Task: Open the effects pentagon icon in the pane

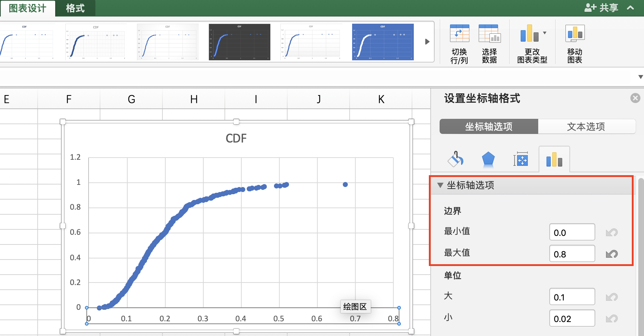Action: coord(488,159)
